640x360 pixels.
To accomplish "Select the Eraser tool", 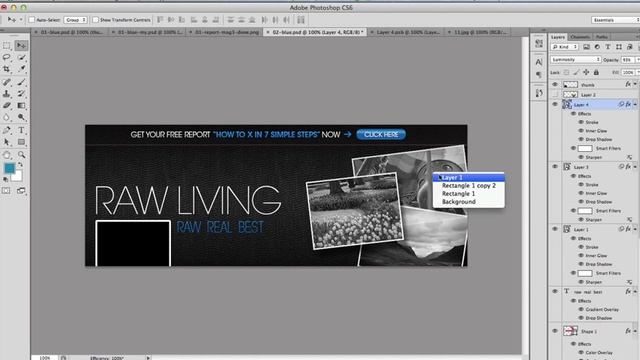I will (7, 106).
